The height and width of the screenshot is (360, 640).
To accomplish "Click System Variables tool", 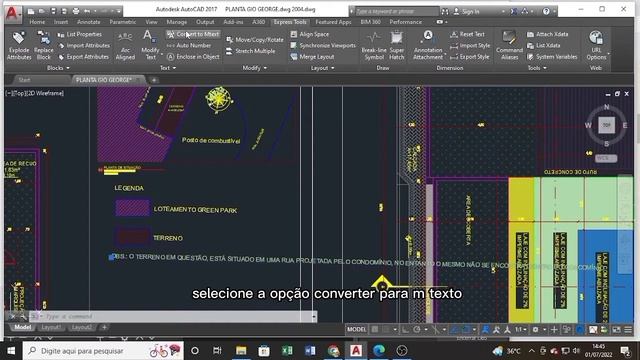I will 552,57.
